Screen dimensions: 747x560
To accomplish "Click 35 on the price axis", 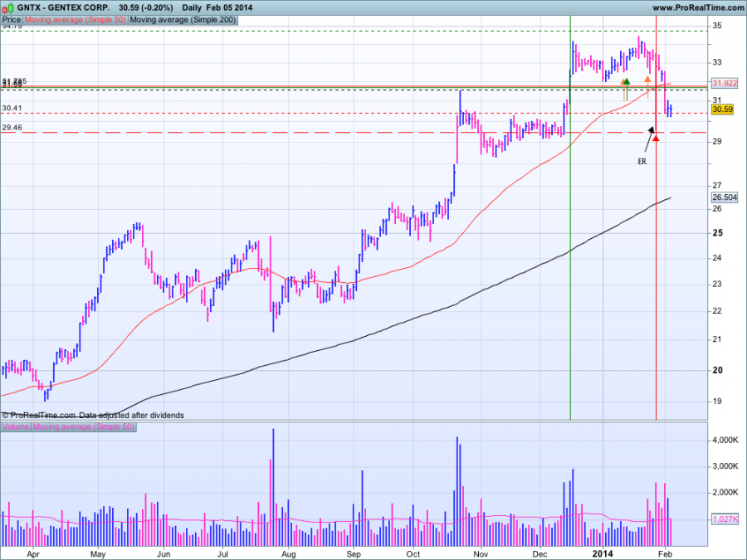I will click(x=717, y=26).
